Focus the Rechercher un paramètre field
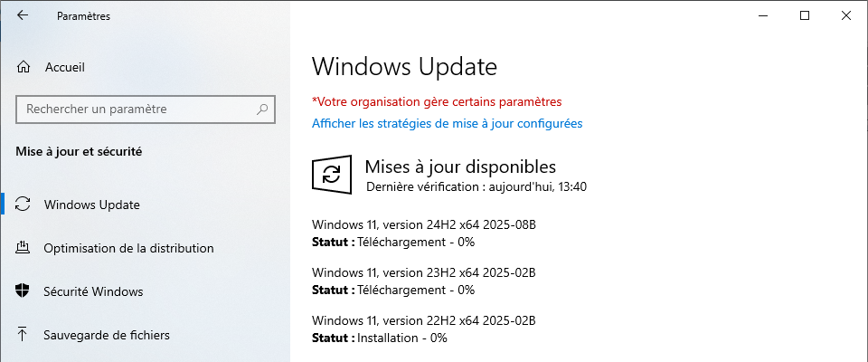868x362 pixels. pos(146,110)
